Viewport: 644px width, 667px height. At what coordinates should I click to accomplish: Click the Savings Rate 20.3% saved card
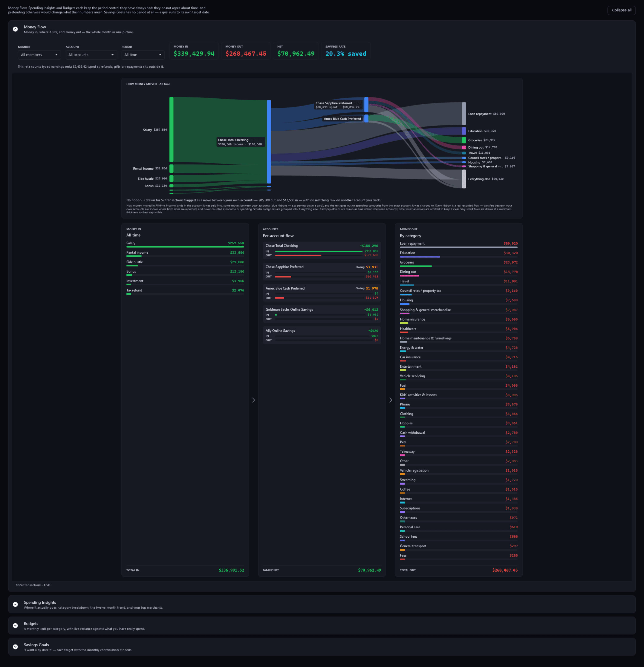tap(346, 51)
